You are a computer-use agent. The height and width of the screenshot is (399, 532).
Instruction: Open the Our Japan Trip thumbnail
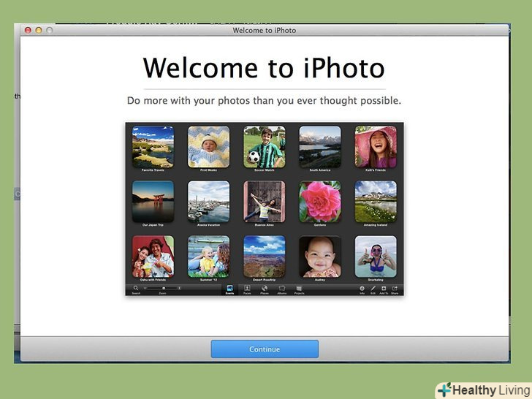pyautogui.click(x=153, y=202)
